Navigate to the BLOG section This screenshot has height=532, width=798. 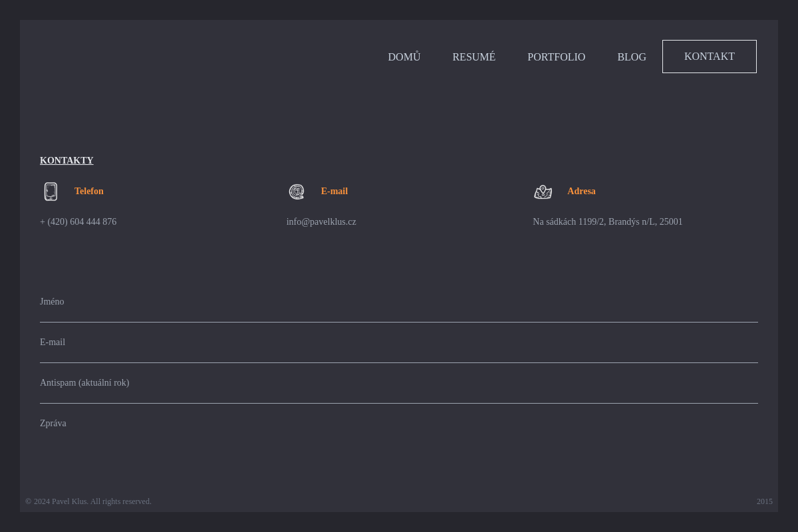[x=631, y=57]
